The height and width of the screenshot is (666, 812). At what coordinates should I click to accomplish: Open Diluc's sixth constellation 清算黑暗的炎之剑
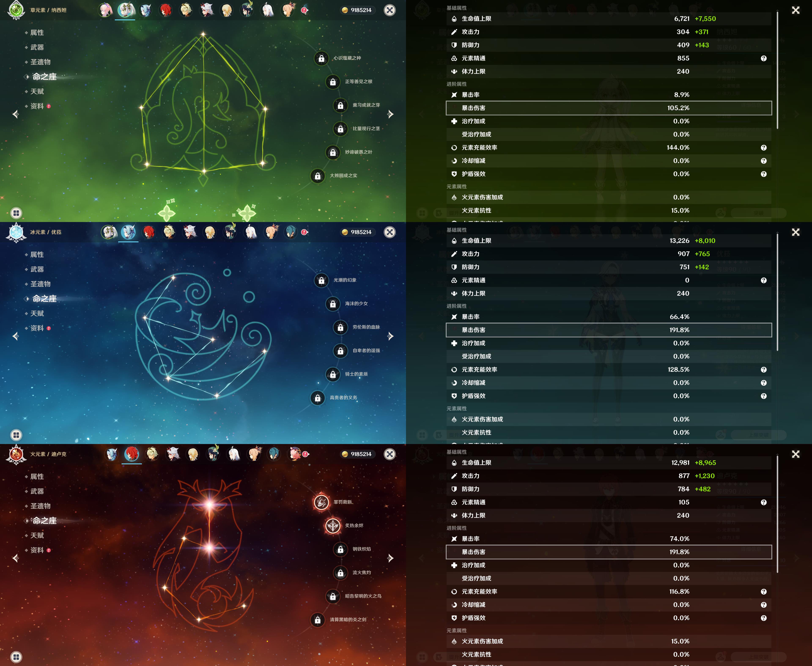(x=318, y=620)
